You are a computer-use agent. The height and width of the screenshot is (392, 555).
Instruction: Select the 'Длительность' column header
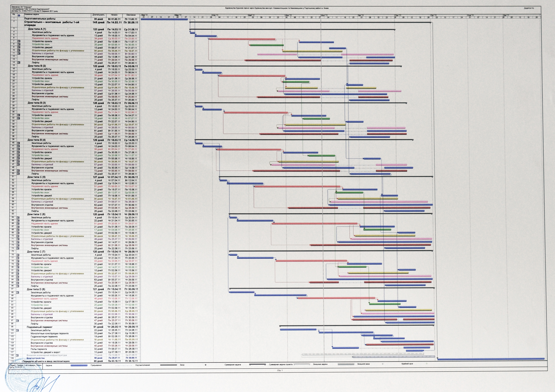pos(98,15)
